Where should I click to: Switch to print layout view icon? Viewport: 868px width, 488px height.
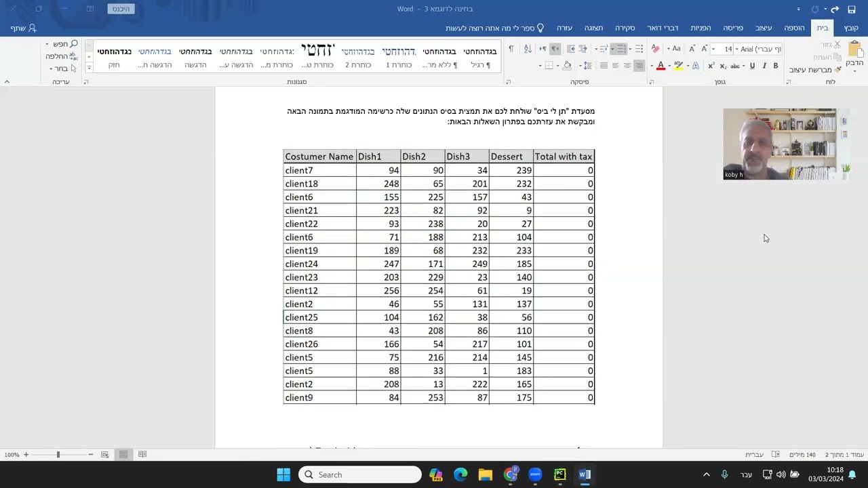click(123, 454)
